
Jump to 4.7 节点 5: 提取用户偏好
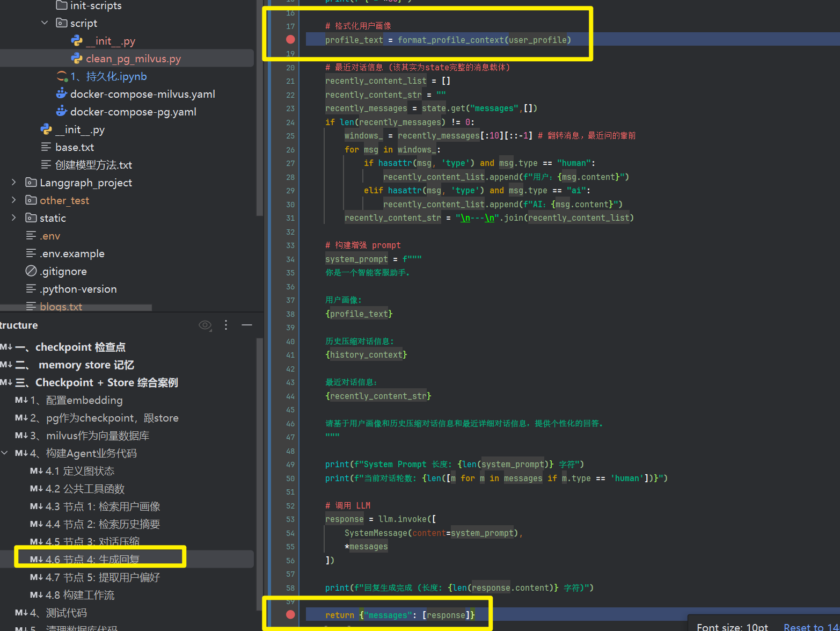tap(103, 577)
